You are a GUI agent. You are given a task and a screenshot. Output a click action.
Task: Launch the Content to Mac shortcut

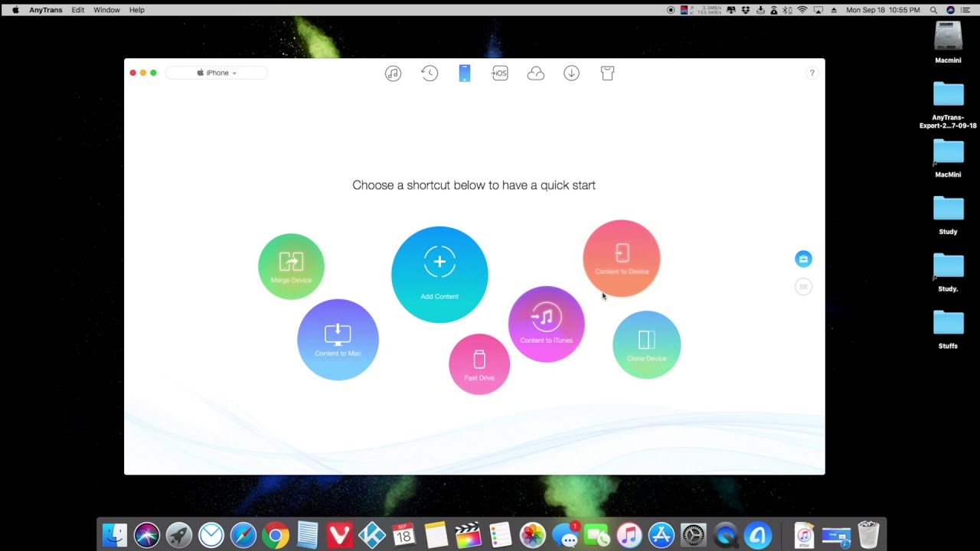pos(338,339)
